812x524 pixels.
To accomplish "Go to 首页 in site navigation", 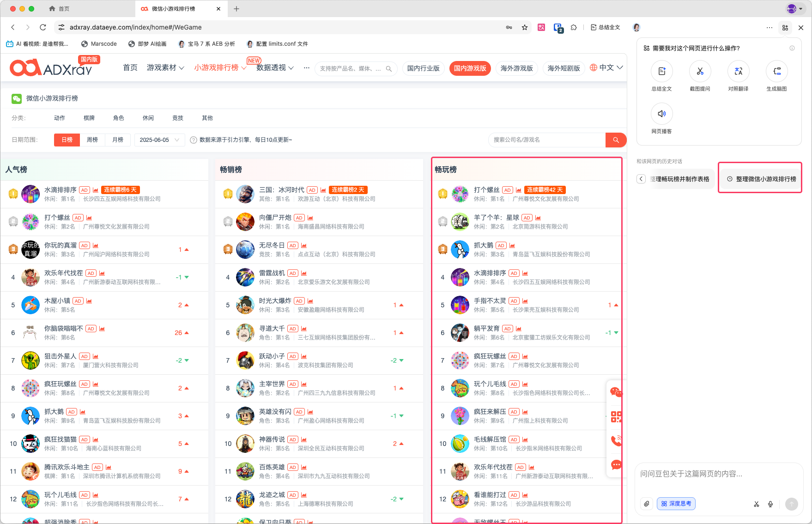I will tap(130, 68).
